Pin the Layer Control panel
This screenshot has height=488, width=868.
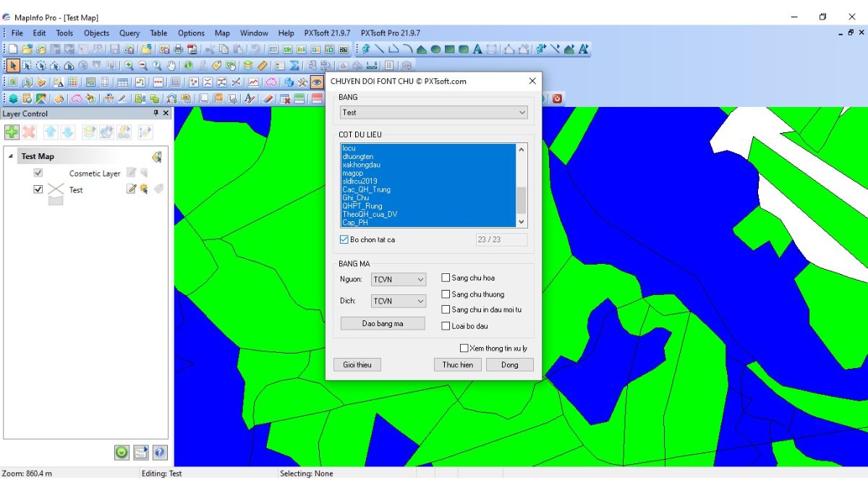pos(156,114)
